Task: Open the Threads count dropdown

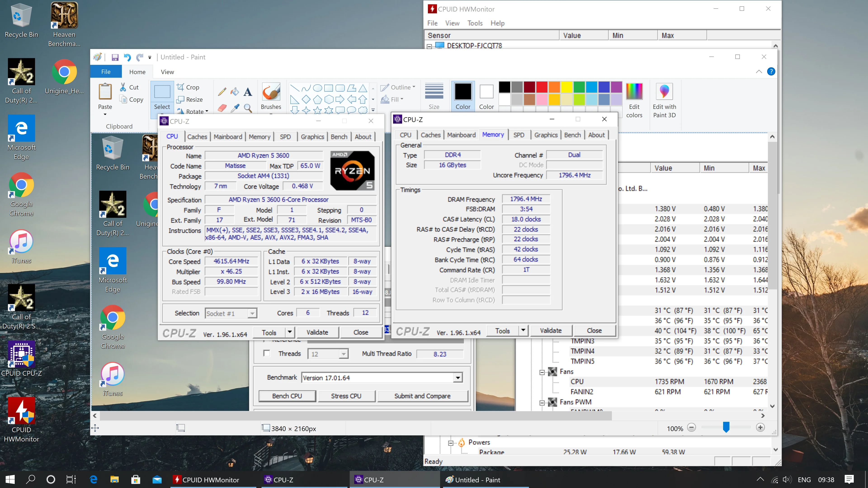Action: tap(343, 354)
